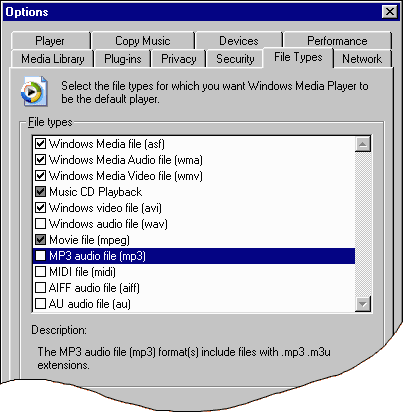
Task: Switch to the Network tab
Action: coord(362,59)
